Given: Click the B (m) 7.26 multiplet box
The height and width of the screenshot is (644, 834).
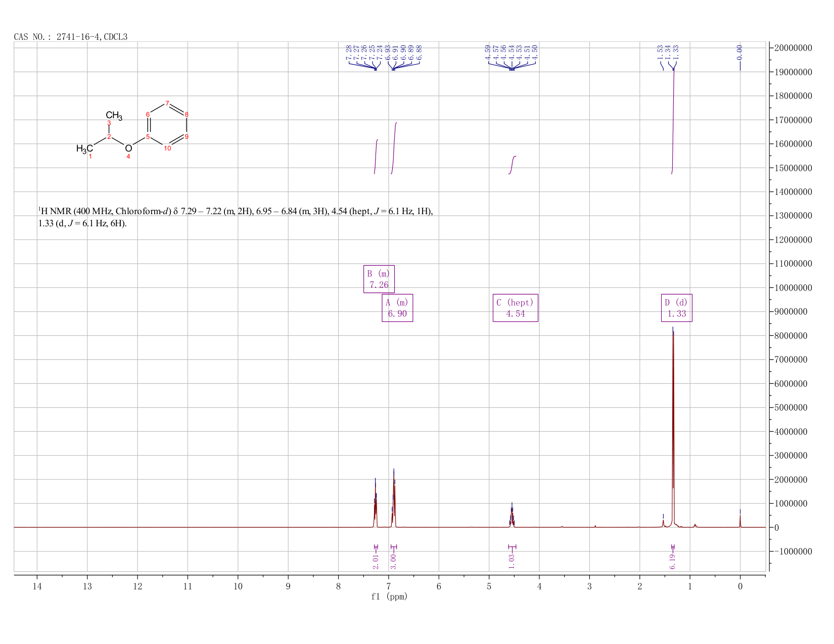Looking at the screenshot, I should coord(379,279).
